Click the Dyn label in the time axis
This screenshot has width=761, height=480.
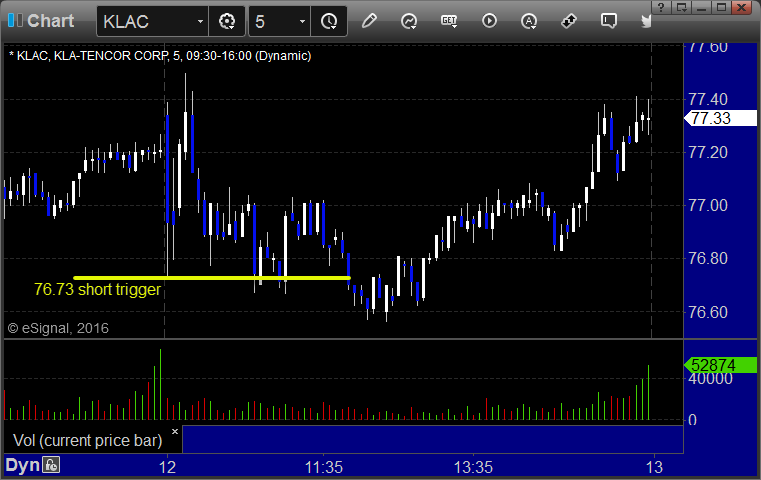22,465
